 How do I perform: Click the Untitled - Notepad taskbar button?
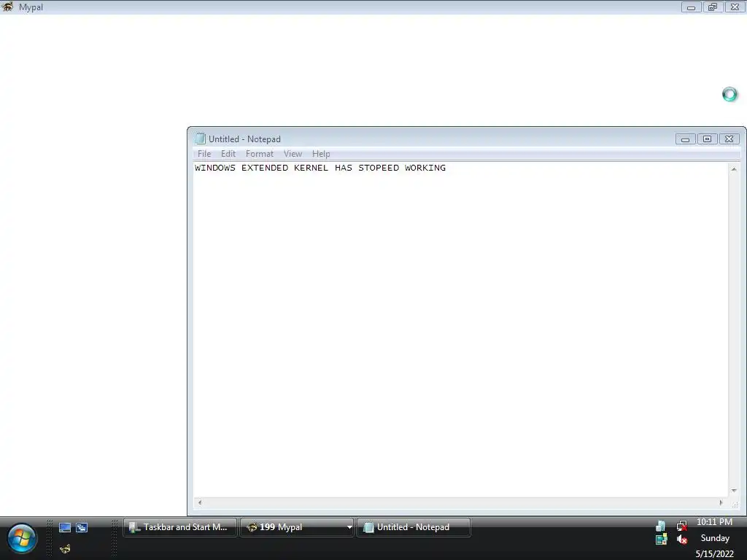click(x=414, y=527)
